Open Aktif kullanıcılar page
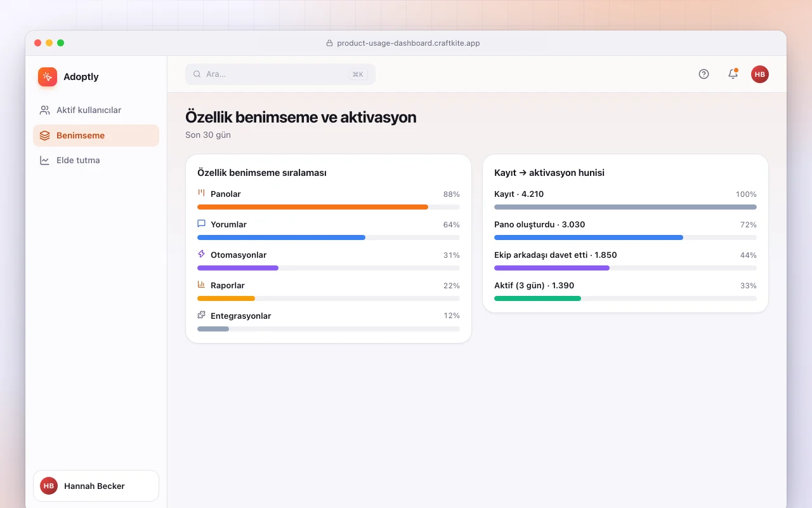Image resolution: width=812 pixels, height=508 pixels. [x=96, y=110]
